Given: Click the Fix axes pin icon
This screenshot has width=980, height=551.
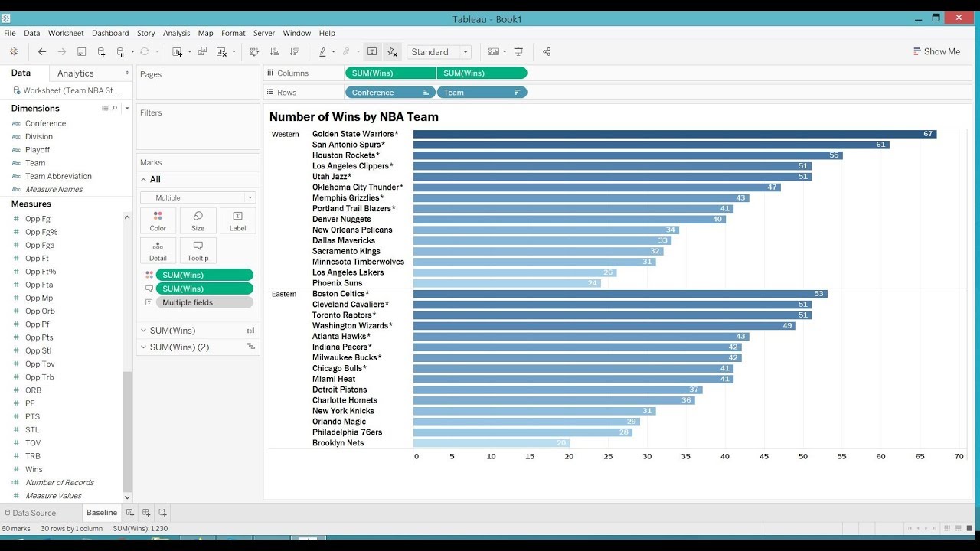Looking at the screenshot, I should [393, 52].
